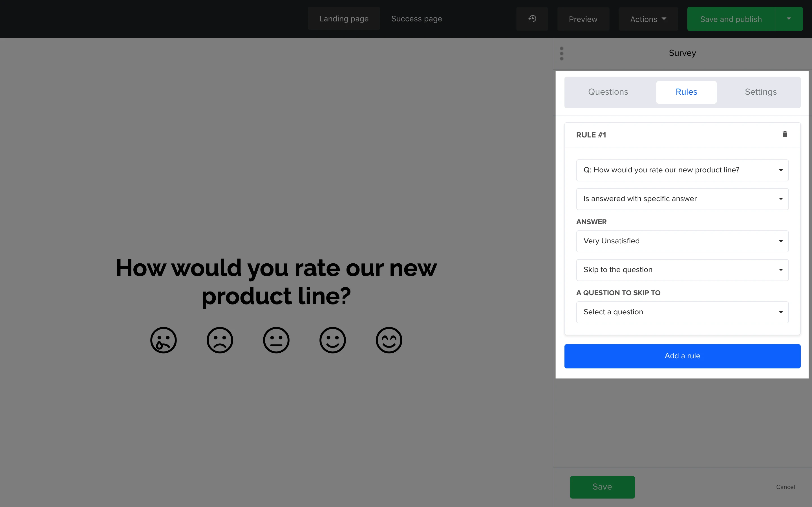Switch to the Settings tab
Image resolution: width=812 pixels, height=507 pixels.
pyautogui.click(x=761, y=92)
